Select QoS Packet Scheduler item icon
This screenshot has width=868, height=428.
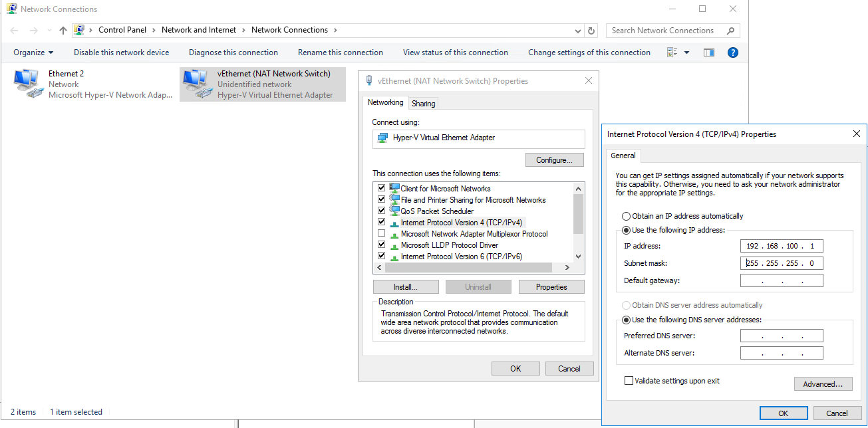(x=394, y=211)
